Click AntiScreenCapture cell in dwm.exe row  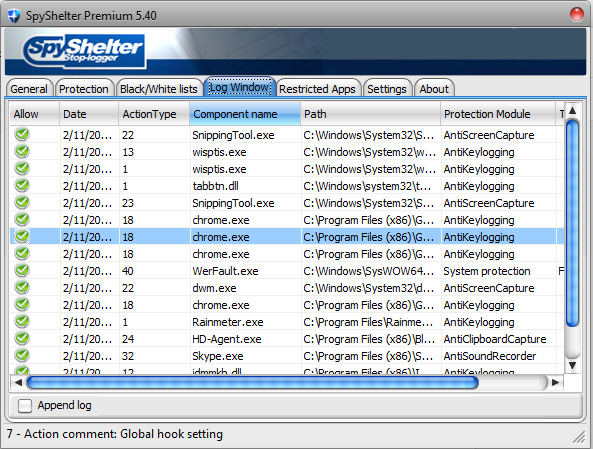[x=489, y=288]
